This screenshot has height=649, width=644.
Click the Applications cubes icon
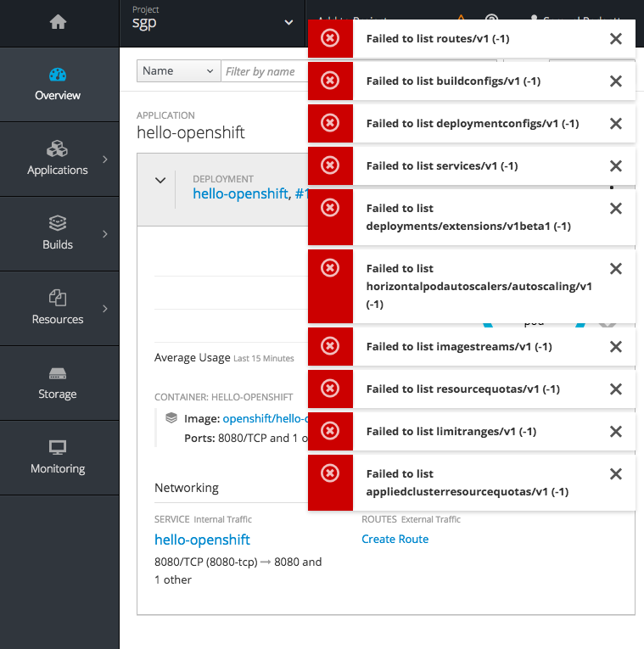(x=57, y=148)
